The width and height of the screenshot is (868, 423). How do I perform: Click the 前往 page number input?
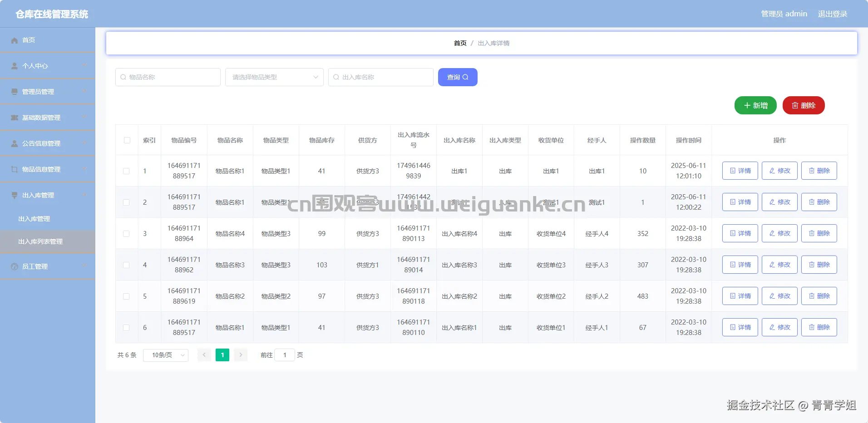285,355
